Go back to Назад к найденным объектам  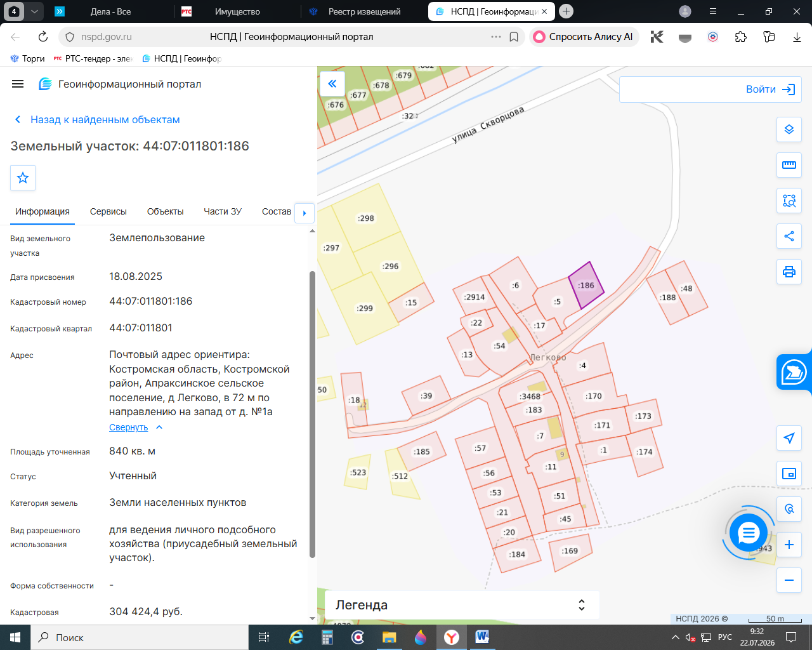click(97, 119)
